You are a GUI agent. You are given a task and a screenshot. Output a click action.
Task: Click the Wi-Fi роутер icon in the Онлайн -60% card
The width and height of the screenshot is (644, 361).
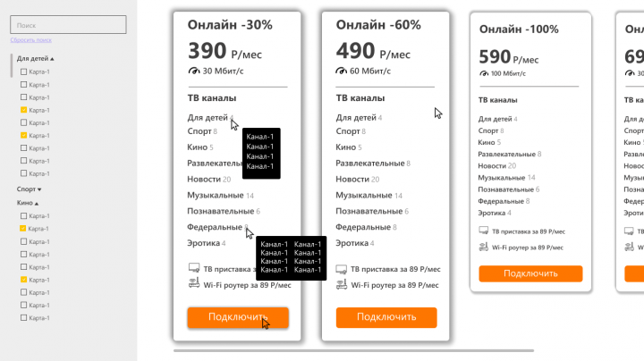point(342,284)
